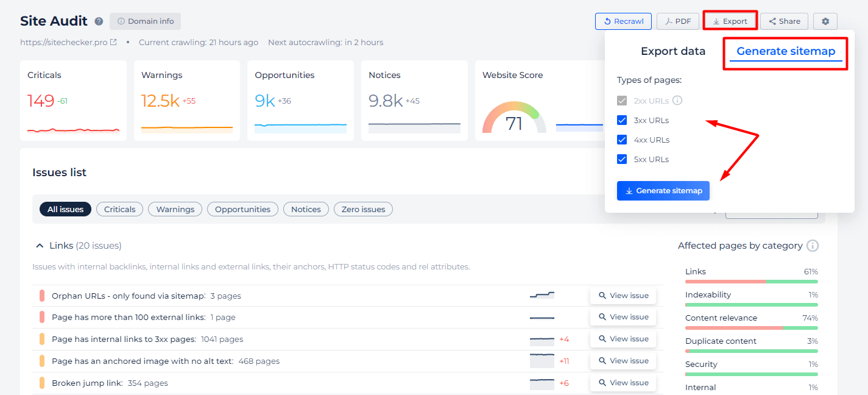The height and width of the screenshot is (395, 868).
Task: Open the Opportunities summary card
Action: 301,101
